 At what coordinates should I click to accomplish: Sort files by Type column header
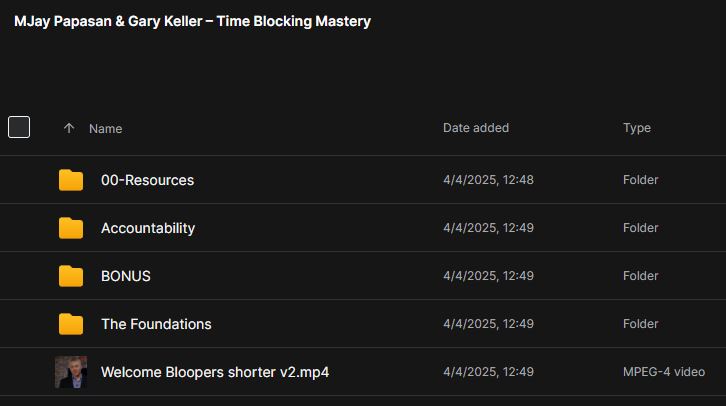click(637, 128)
